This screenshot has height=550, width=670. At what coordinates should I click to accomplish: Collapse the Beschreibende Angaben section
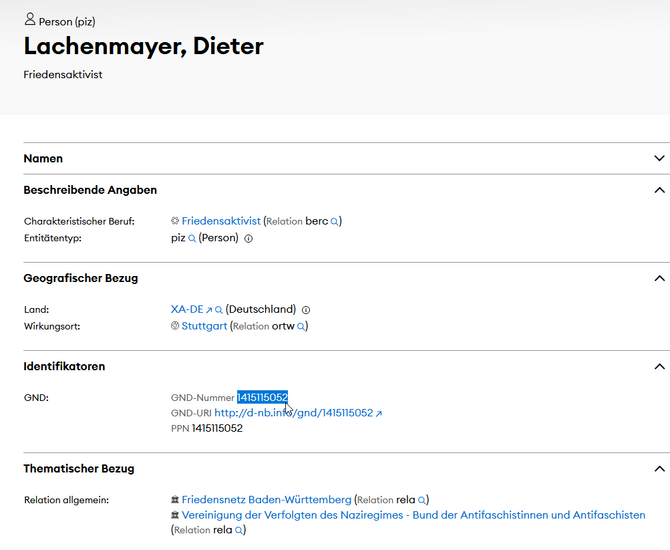(x=659, y=190)
